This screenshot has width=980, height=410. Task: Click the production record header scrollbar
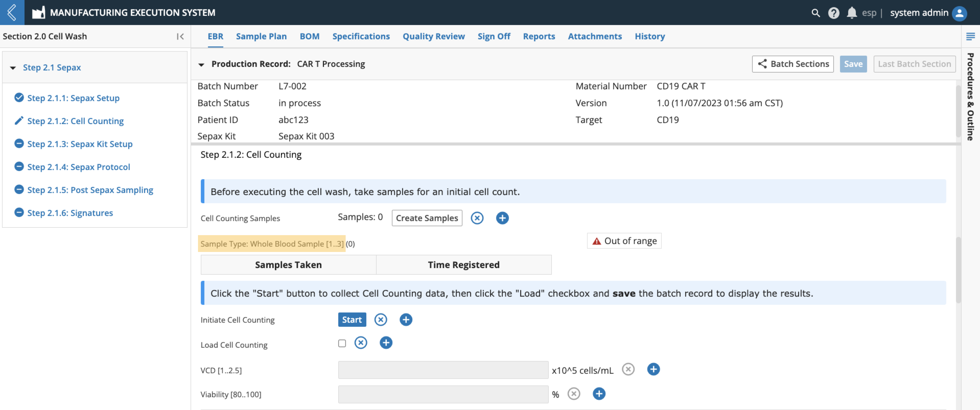958,112
